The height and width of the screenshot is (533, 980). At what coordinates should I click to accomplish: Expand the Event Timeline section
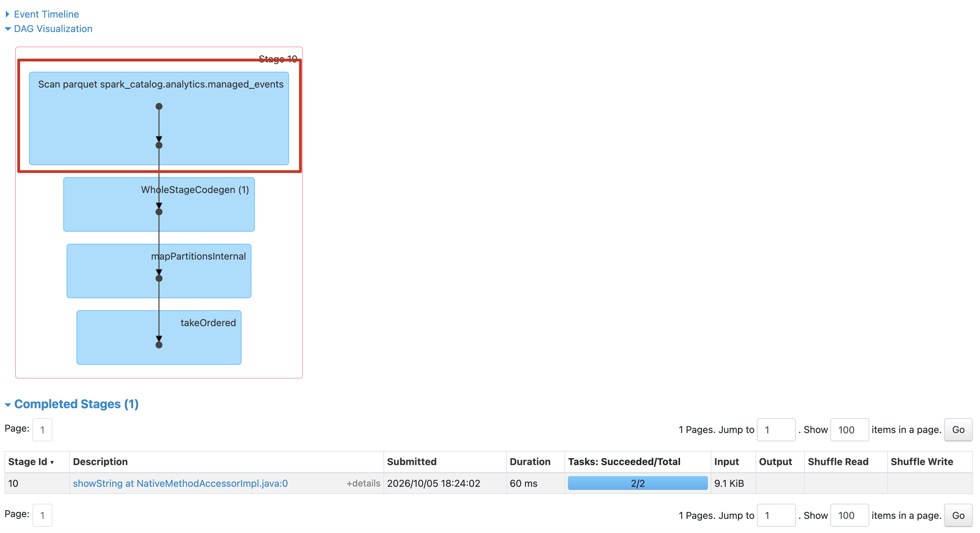coord(46,14)
